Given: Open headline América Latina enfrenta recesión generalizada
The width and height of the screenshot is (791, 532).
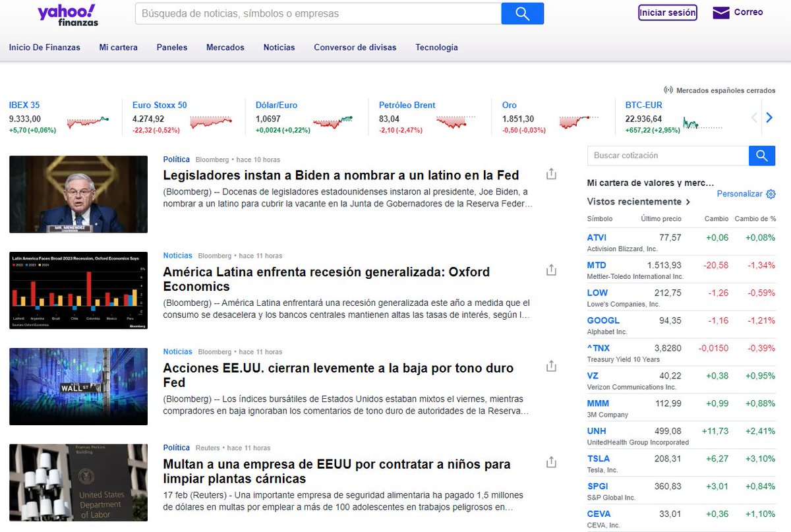Looking at the screenshot, I should (x=326, y=279).
